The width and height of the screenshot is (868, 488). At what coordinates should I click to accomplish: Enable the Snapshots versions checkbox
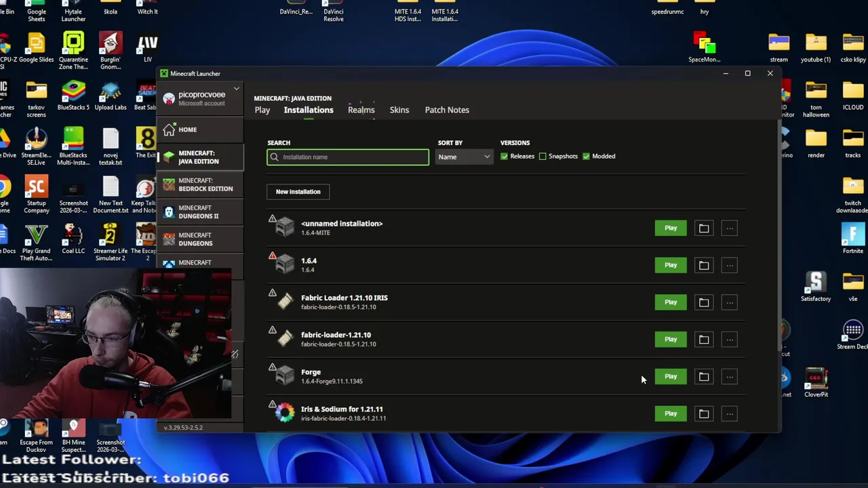(542, 157)
